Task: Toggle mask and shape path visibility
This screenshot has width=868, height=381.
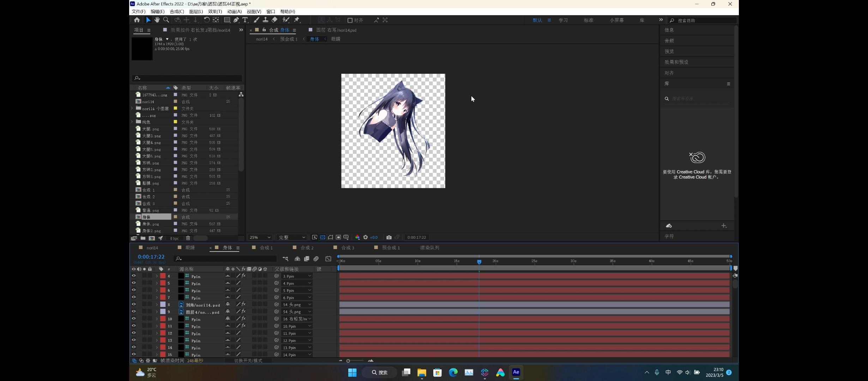Action: click(x=331, y=237)
